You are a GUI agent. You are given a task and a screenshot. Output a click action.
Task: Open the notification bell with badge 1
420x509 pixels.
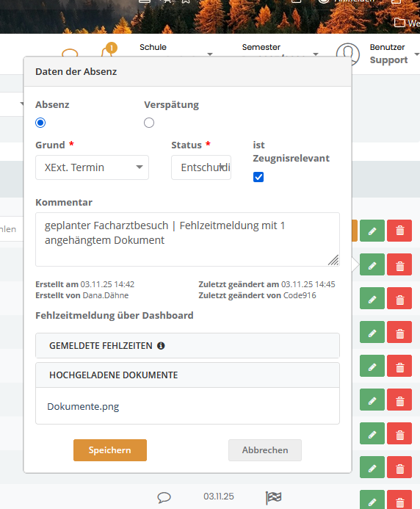109,50
